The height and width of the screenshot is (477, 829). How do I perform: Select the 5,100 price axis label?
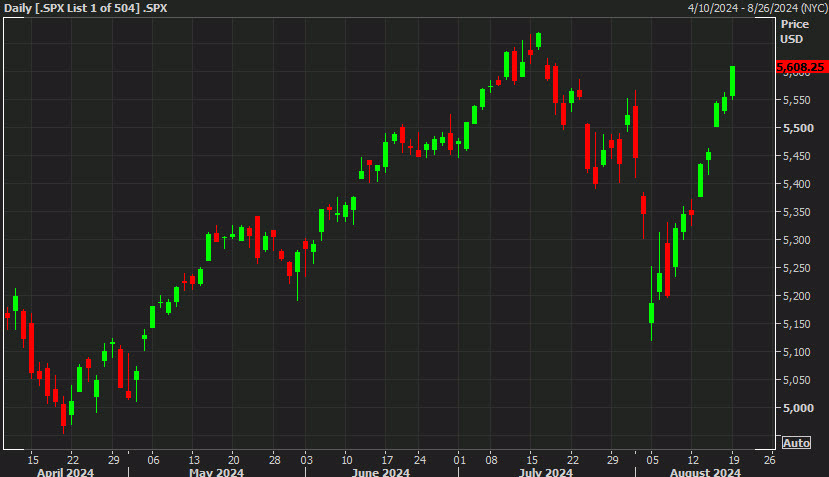[x=797, y=352]
